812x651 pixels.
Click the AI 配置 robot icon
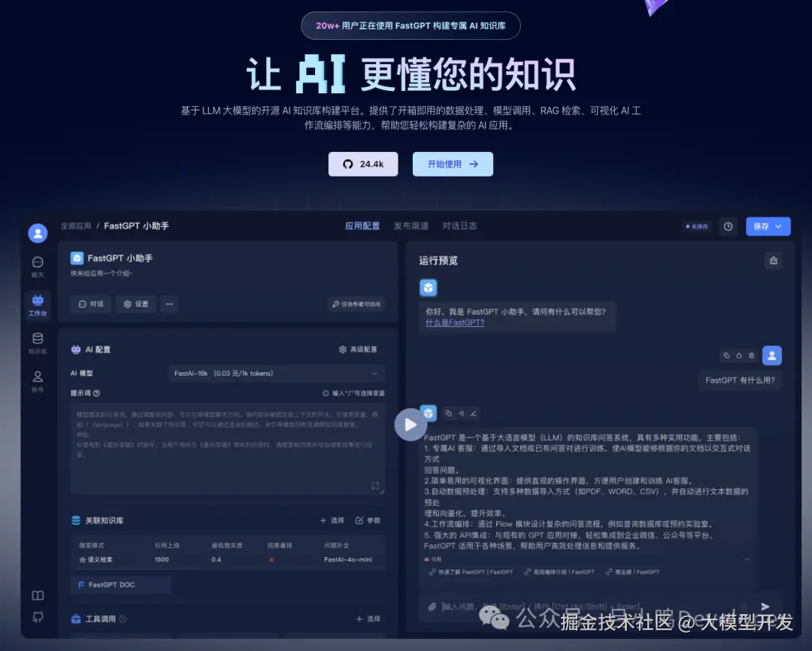[76, 350]
